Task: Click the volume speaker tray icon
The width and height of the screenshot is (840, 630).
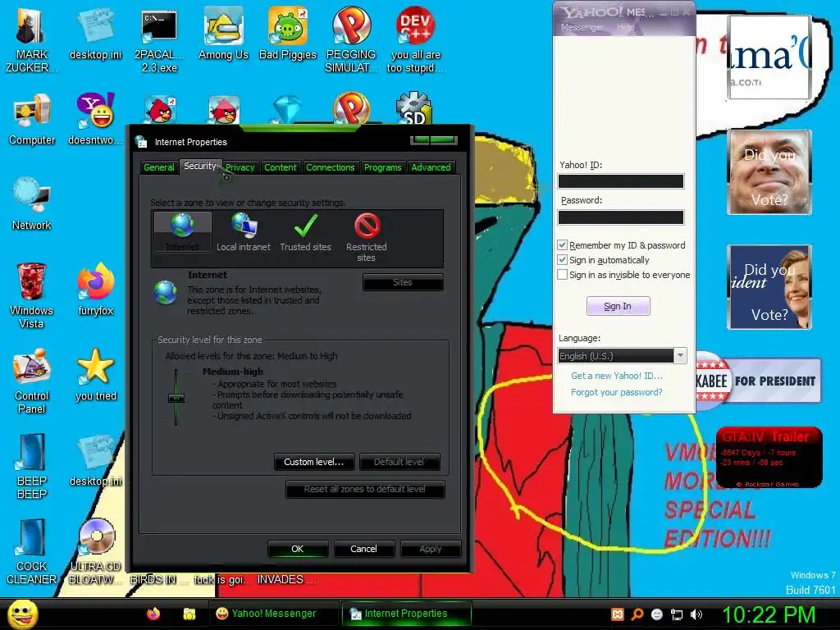Action: click(696, 614)
